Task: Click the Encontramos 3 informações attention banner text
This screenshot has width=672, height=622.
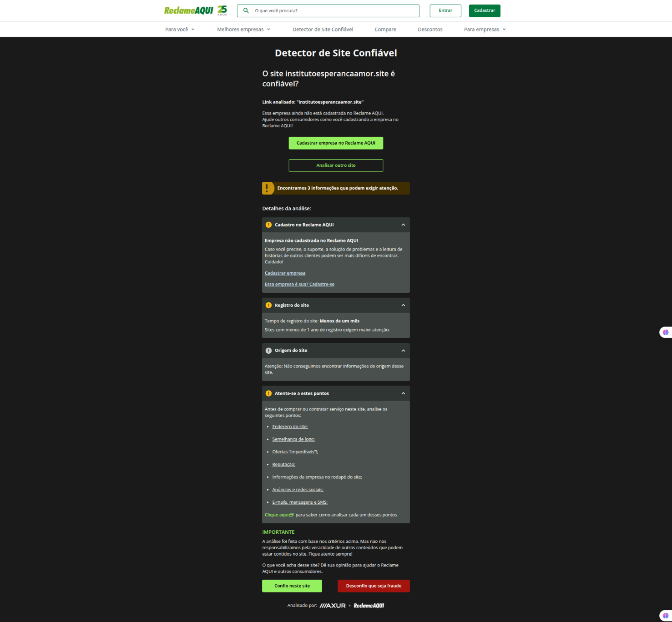Action: coord(338,188)
